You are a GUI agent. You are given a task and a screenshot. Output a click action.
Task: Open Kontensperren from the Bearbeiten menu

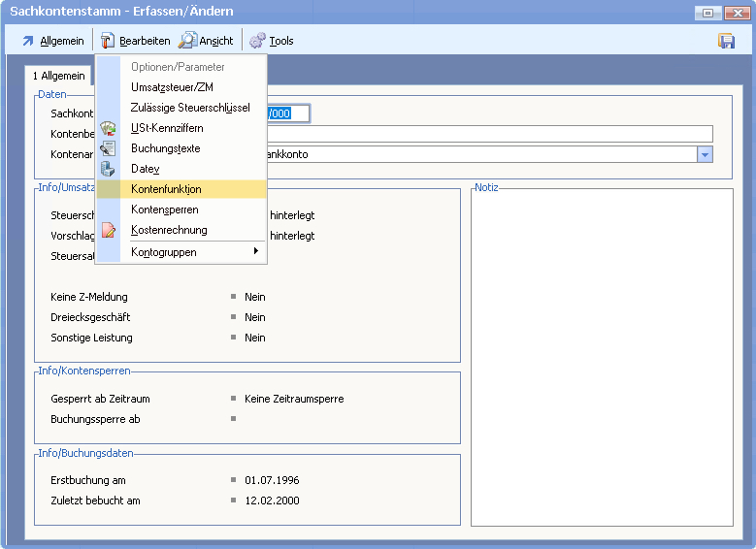164,210
